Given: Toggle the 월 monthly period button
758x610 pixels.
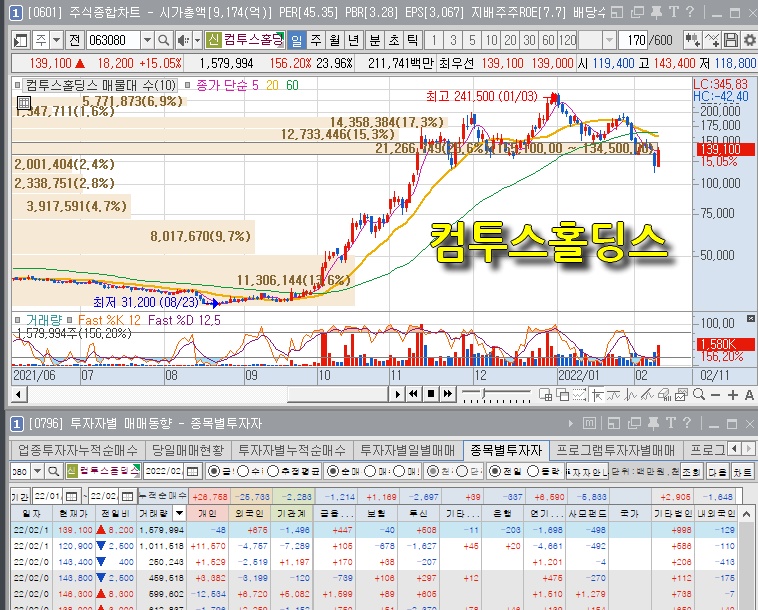Looking at the screenshot, I should click(x=335, y=40).
